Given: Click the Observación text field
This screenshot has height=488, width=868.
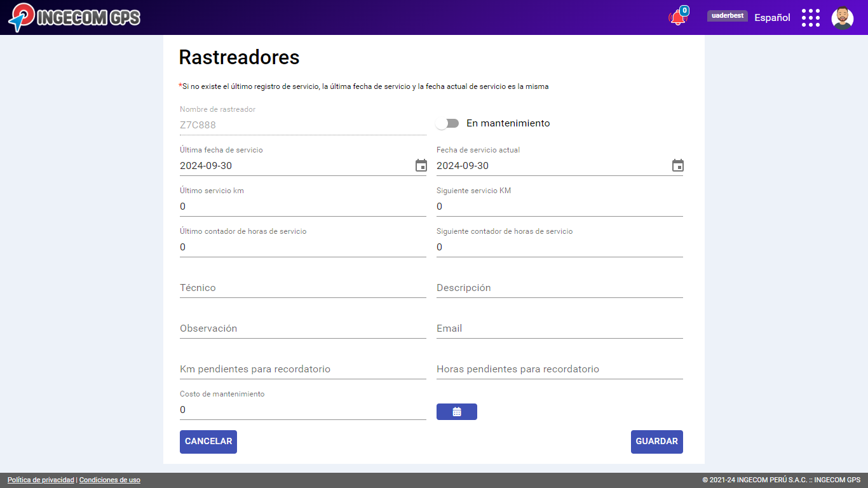Looking at the screenshot, I should click(x=302, y=329).
